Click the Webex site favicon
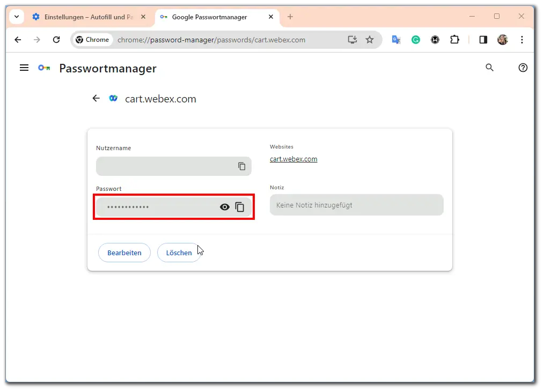Image resolution: width=544 pixels, height=392 pixels. [113, 99]
